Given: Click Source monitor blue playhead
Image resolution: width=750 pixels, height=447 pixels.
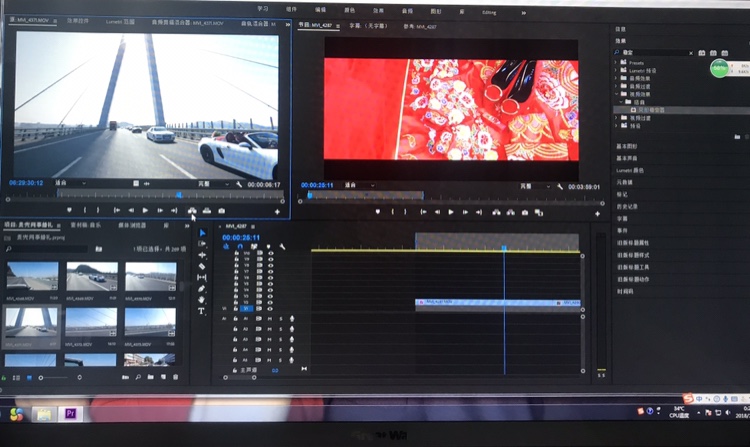Looking at the screenshot, I should click(179, 195).
